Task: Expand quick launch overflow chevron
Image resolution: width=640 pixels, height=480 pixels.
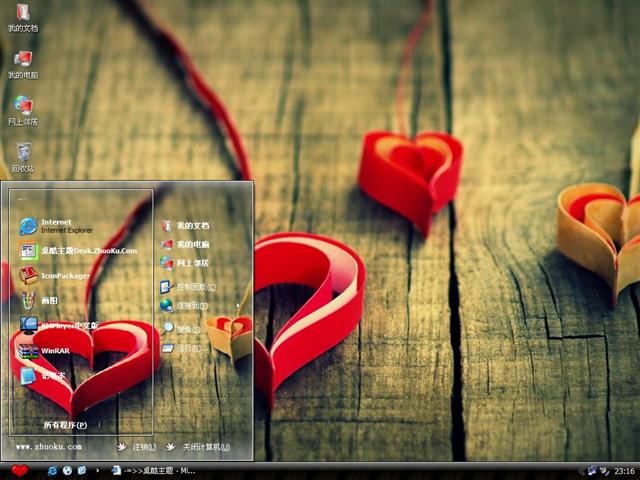Action: 97,471
